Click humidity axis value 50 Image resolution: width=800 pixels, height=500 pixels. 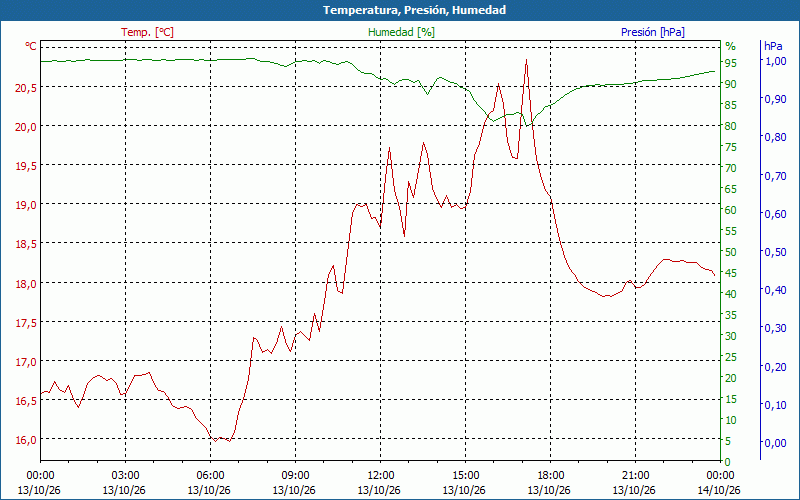[731, 252]
